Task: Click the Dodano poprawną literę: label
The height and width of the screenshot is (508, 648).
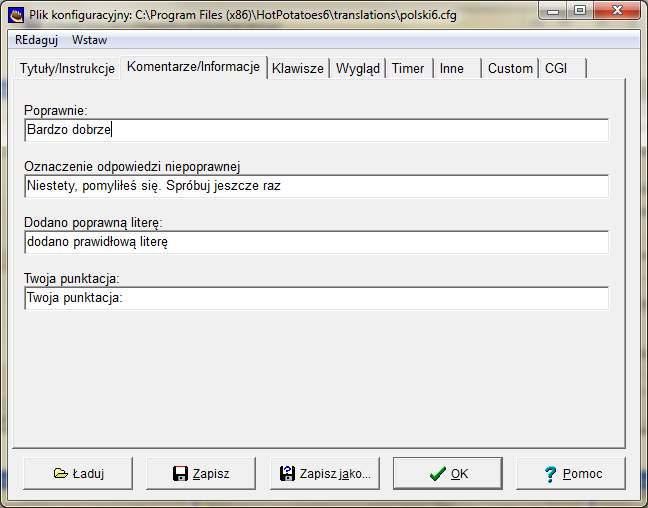Action: 93,223
